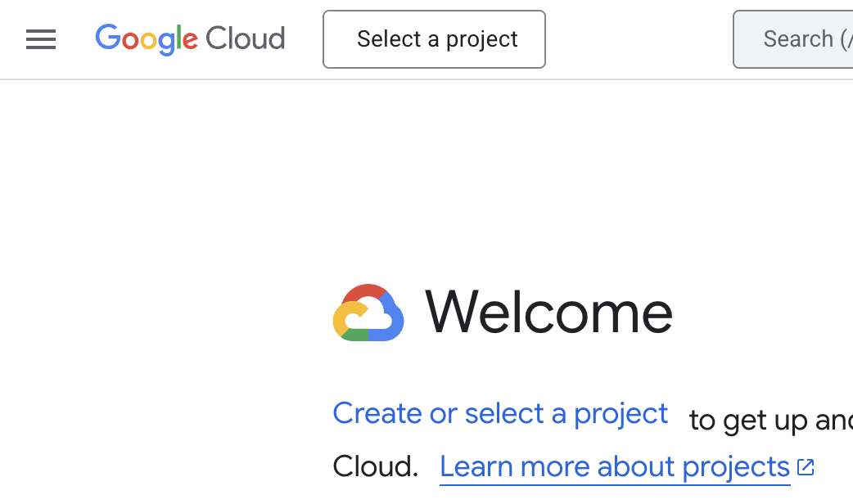Open navigation drawer with three-line icon

[41, 38]
